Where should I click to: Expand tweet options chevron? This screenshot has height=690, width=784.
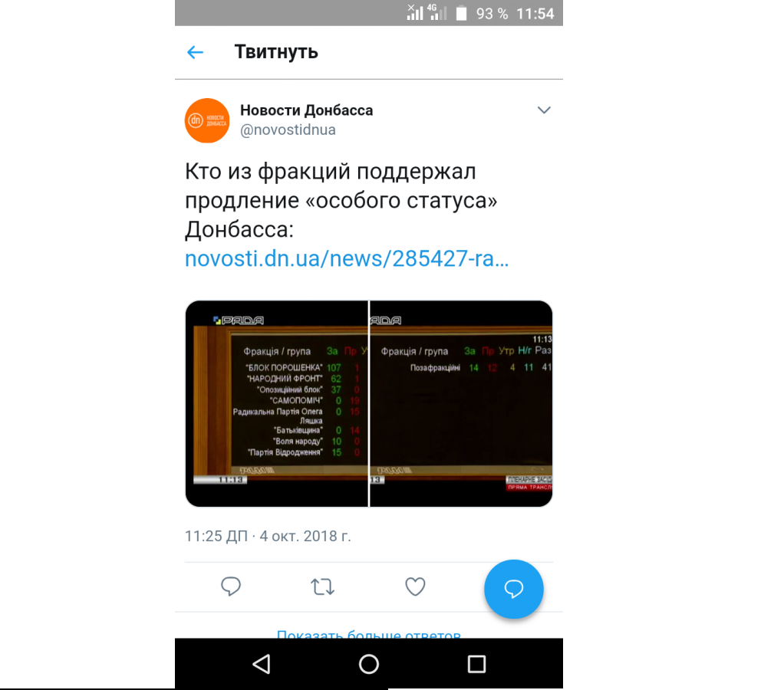point(543,110)
